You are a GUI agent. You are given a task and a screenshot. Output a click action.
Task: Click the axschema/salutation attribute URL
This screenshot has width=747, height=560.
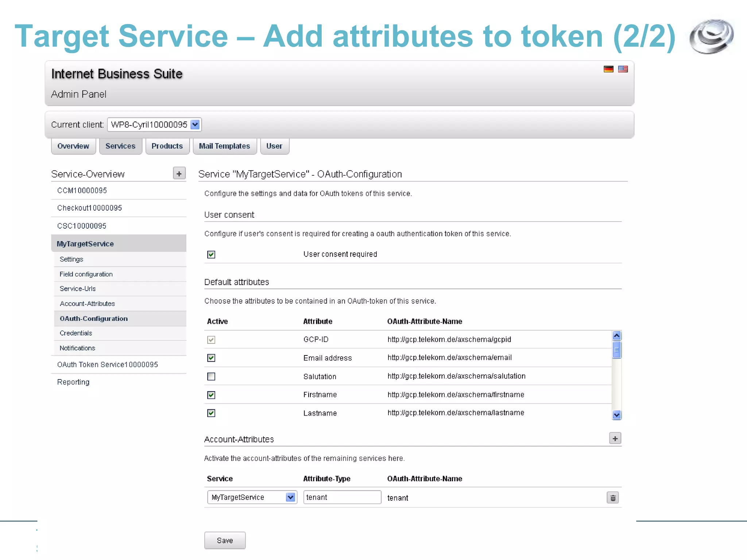[456, 376]
